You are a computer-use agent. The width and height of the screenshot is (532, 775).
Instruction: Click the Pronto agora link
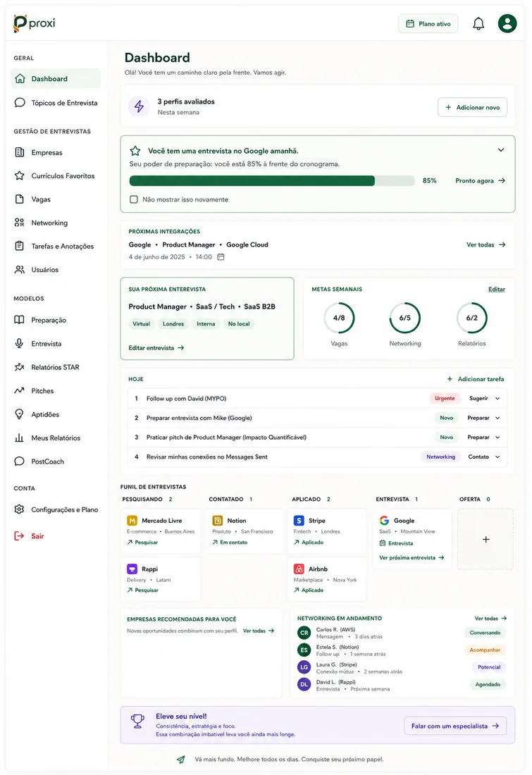[x=480, y=181]
